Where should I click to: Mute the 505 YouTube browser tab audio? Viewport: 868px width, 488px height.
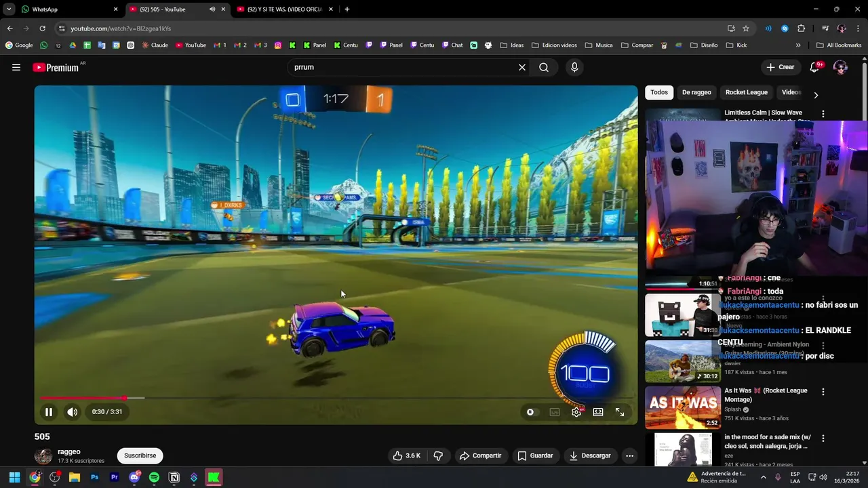[x=212, y=9]
